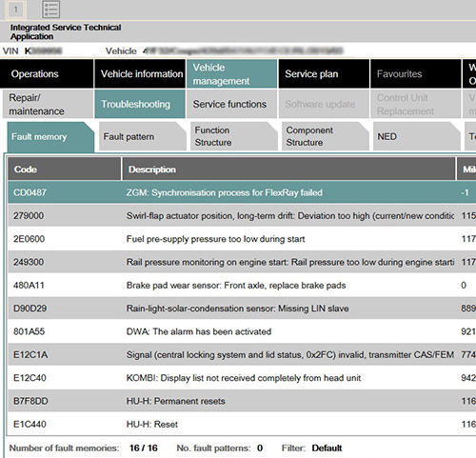Click the Software update sub-tab
Screen dimensions: 476x458
[x=324, y=104]
